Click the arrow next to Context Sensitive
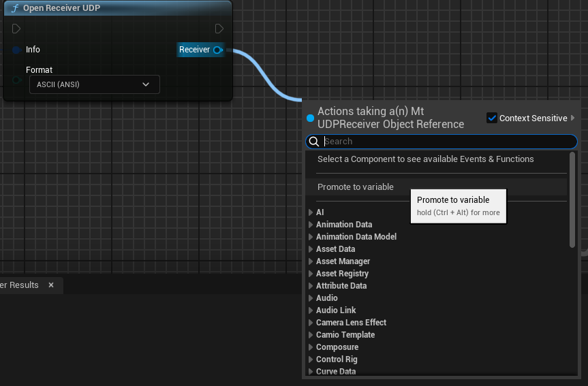 pos(573,118)
